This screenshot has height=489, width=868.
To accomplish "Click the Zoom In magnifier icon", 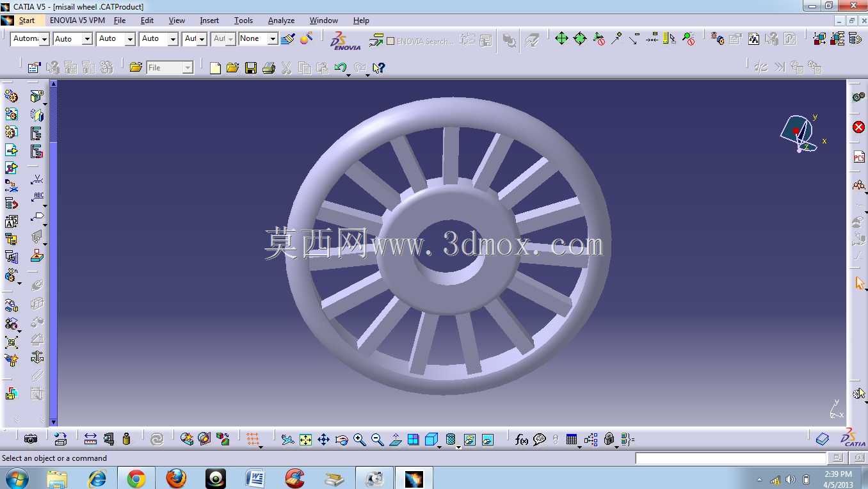I will coord(359,439).
